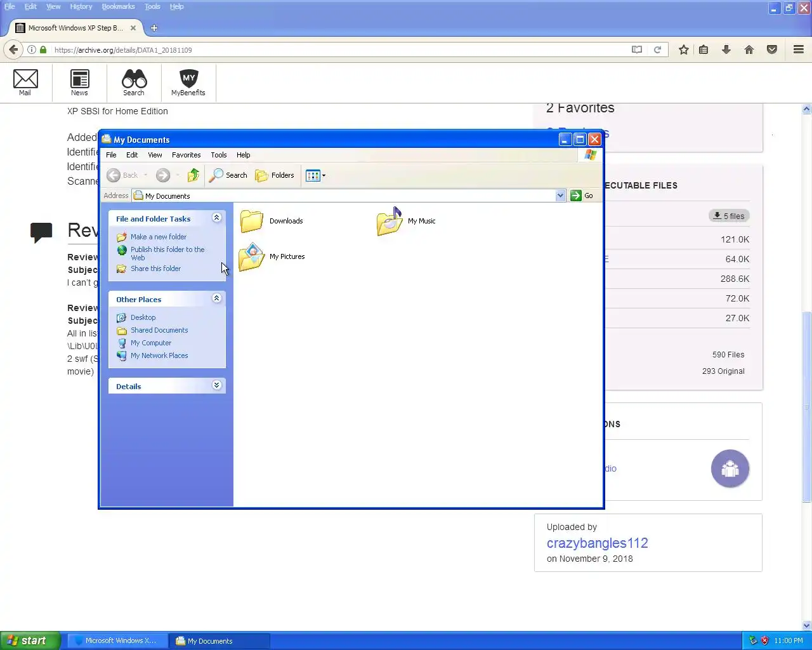Open Firefox History menu
The image size is (812, 650).
81,6
